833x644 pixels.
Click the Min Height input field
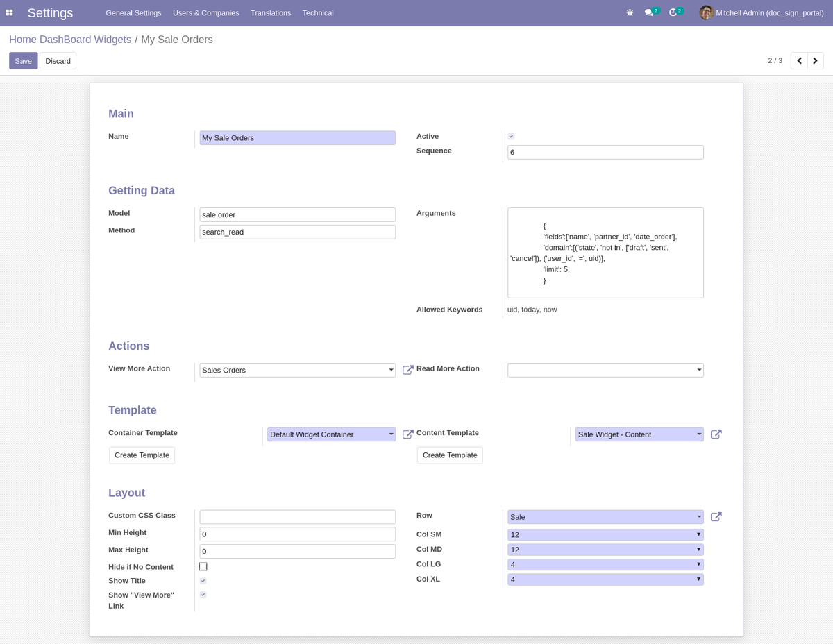click(297, 534)
